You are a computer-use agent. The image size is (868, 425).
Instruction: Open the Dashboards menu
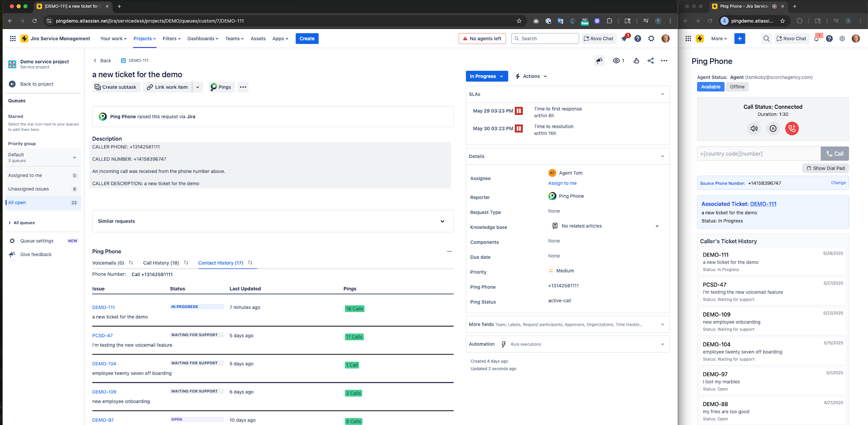point(203,39)
